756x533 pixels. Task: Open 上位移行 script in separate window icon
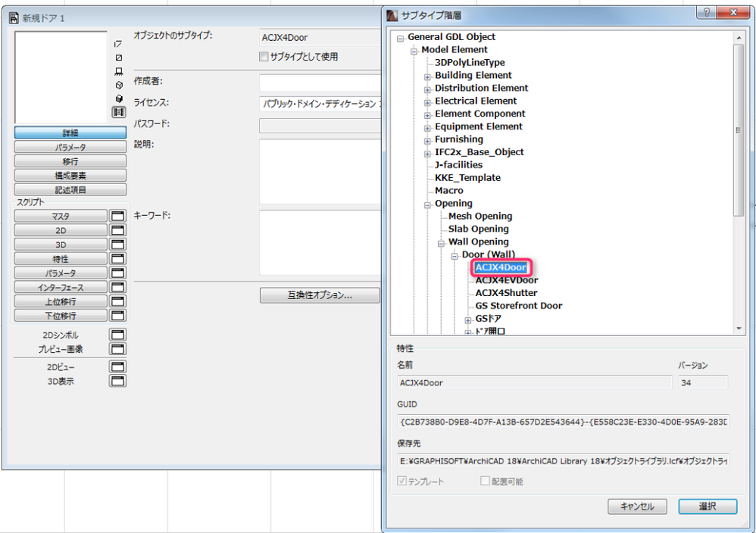[x=117, y=301]
